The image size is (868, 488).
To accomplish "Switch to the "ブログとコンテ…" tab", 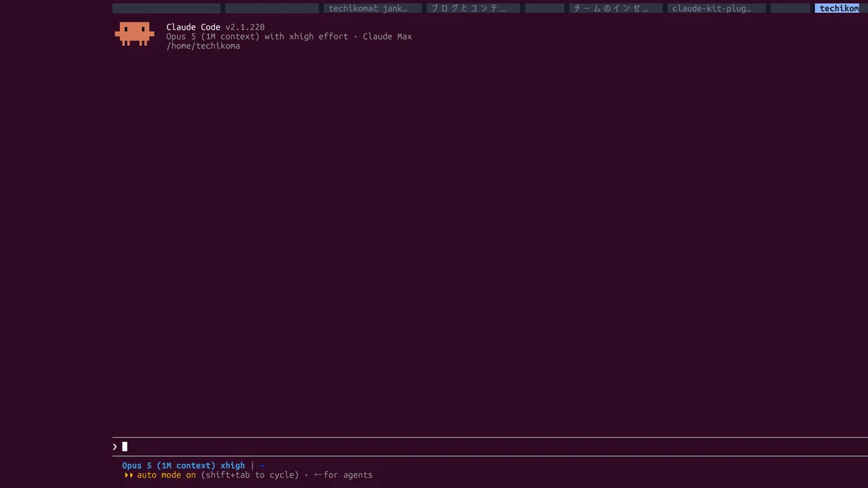I will [x=473, y=8].
